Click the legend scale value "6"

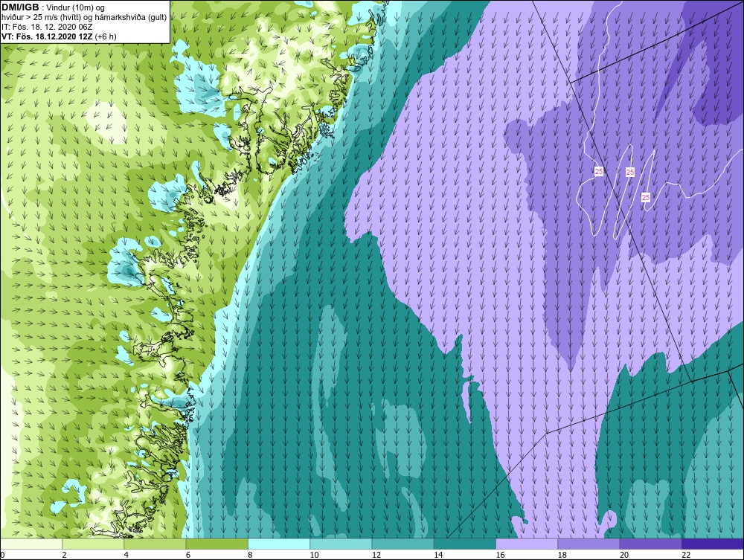(188, 555)
